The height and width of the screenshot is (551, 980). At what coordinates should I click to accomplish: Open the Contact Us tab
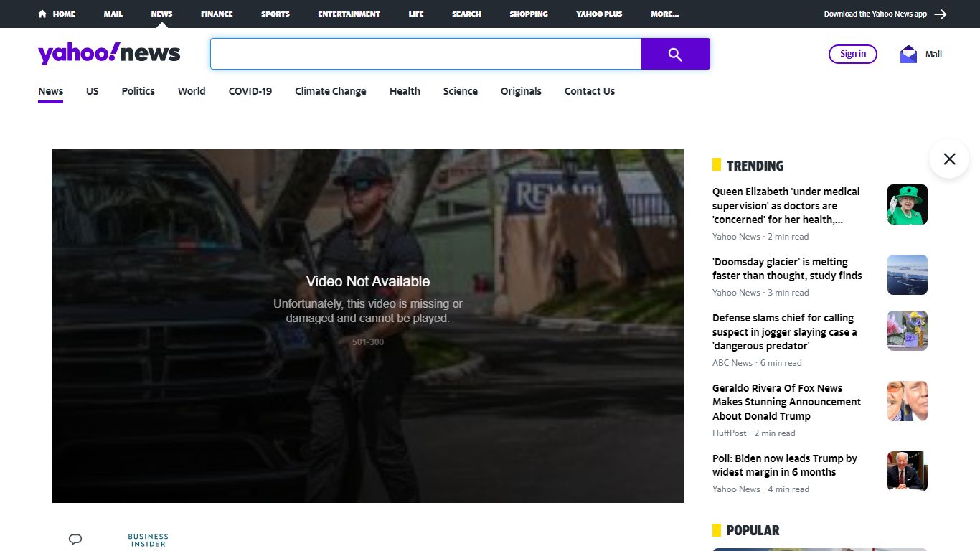[590, 91]
